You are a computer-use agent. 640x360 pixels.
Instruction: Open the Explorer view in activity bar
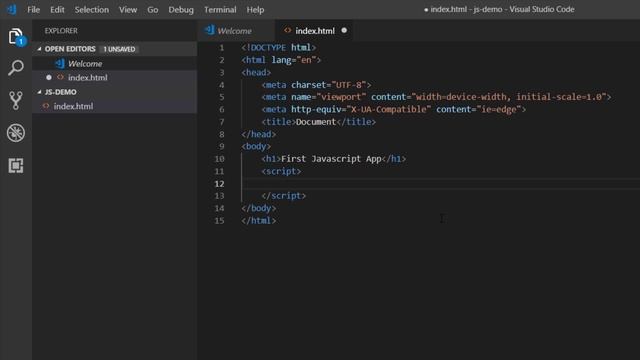16,36
